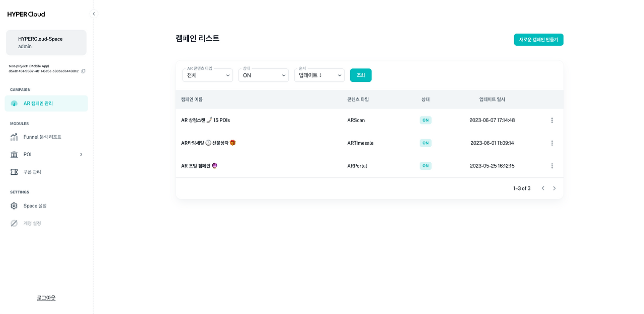Open the 상태 filter dropdown

[x=263, y=74]
